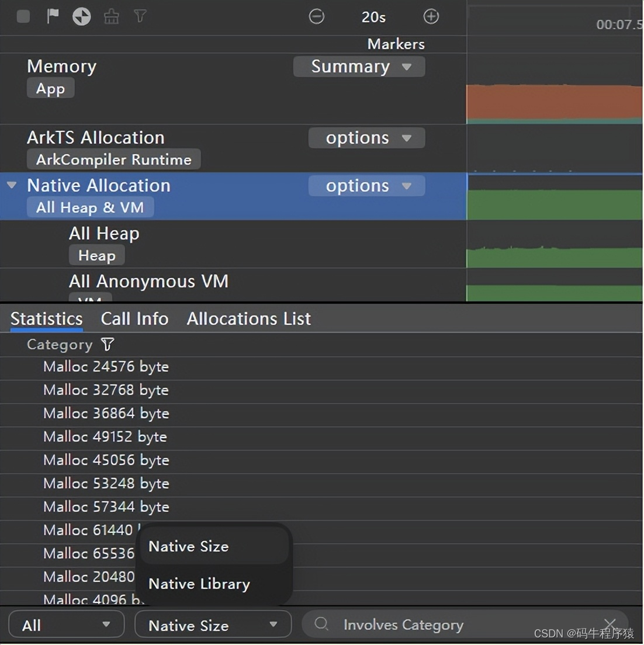Screen dimensions: 644x645
Task: Click the orange Memory usage chart
Action: 554,102
